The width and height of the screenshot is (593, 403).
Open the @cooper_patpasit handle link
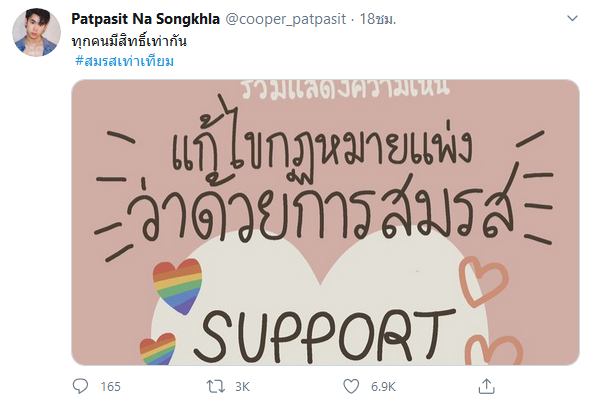[286, 19]
